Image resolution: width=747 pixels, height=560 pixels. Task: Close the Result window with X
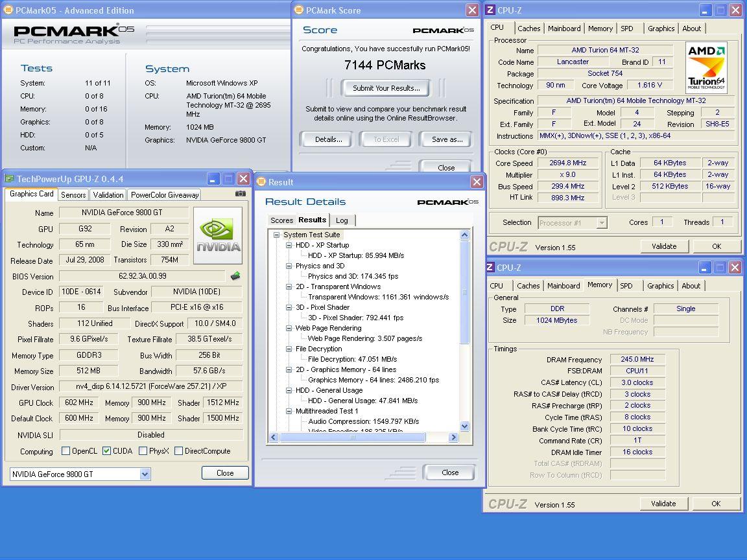pos(477,181)
